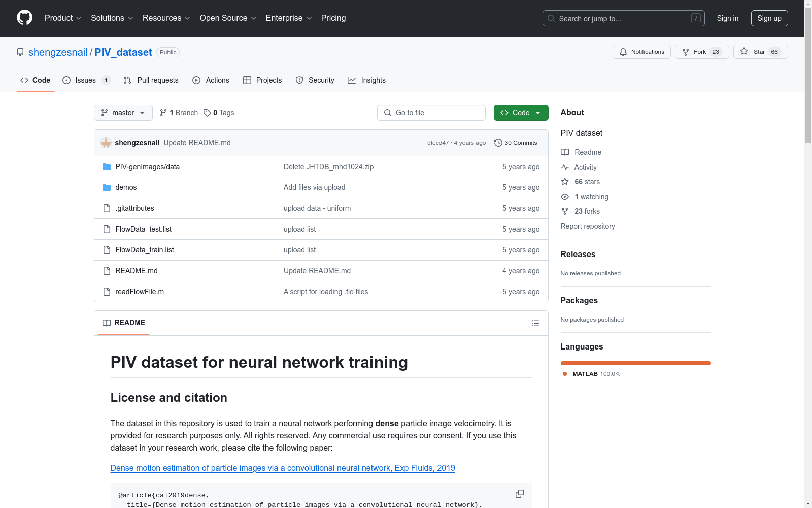Click the pulse icon next to Activity
Screen dimensions: 812x508
[x=565, y=167]
